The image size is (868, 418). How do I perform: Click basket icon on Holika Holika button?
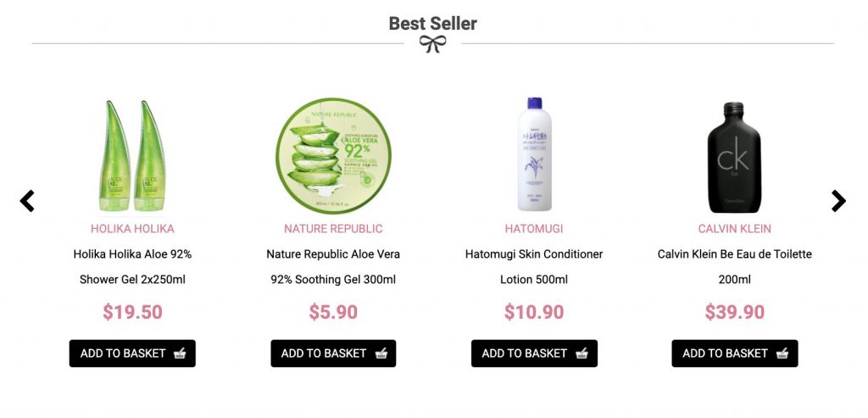(x=179, y=354)
